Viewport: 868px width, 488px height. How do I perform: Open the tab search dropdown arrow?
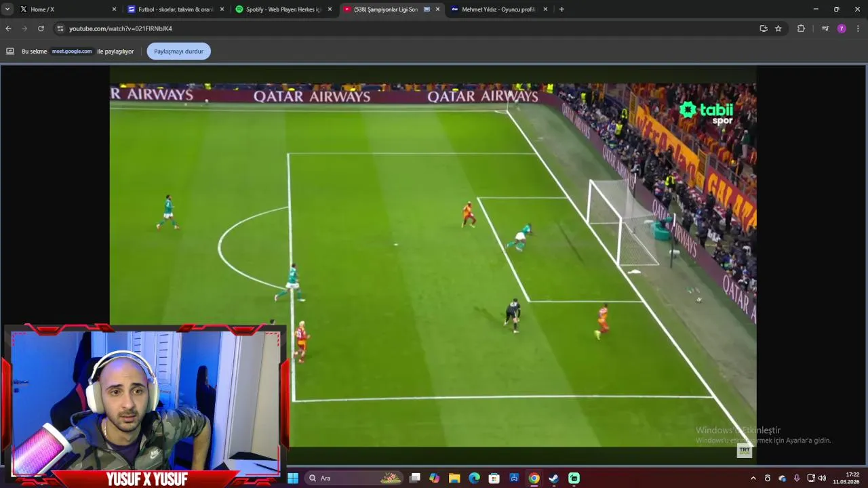(7, 9)
